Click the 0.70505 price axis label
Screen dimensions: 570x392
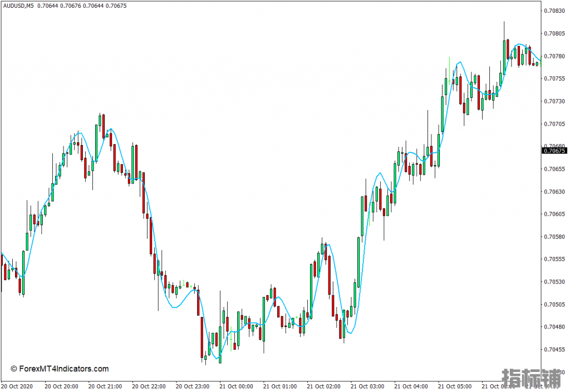coord(554,304)
